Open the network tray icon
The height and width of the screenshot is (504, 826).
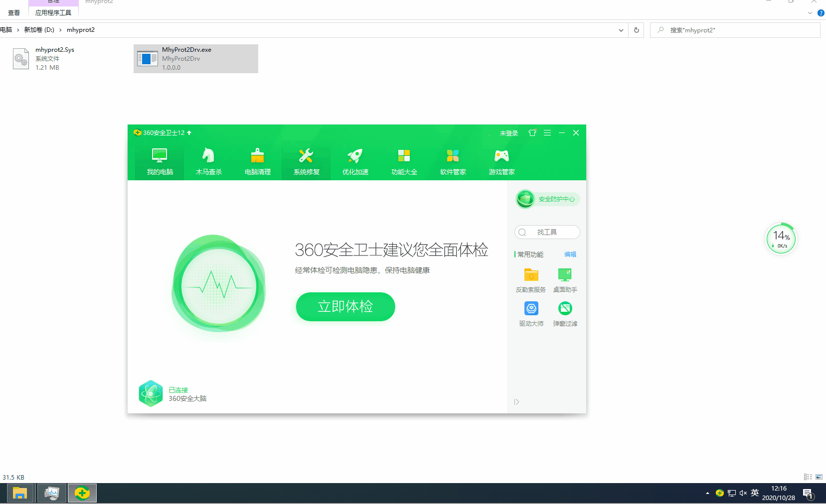732,494
